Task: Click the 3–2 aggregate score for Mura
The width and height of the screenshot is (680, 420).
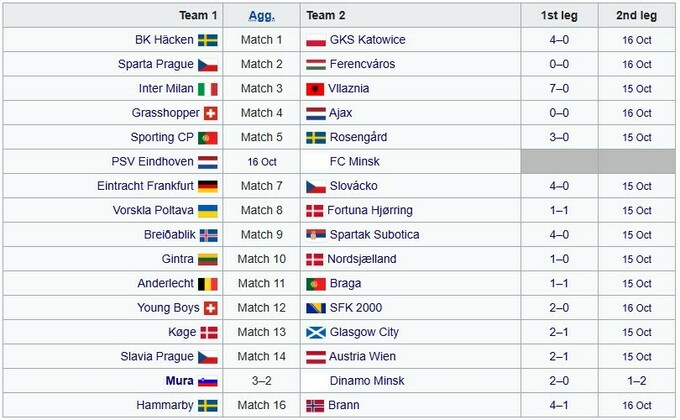Action: (x=261, y=381)
